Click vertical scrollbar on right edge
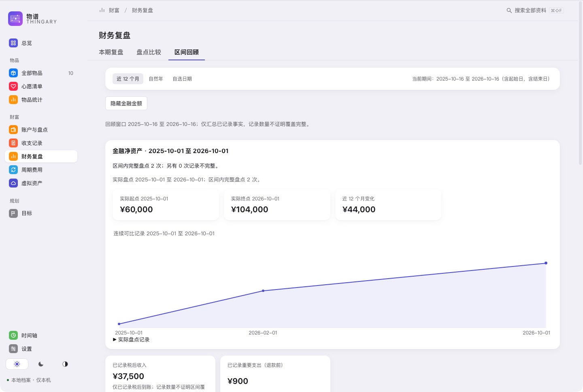 [x=580, y=83]
